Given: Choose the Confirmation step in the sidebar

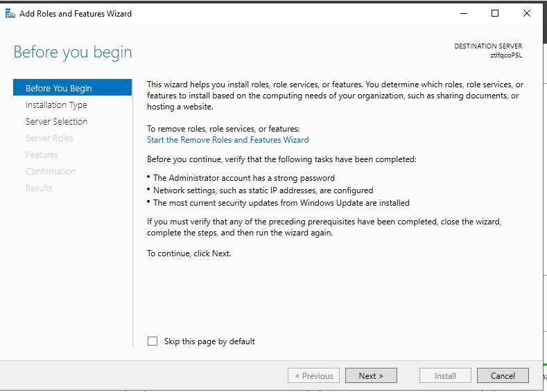Looking at the screenshot, I should [51, 172].
